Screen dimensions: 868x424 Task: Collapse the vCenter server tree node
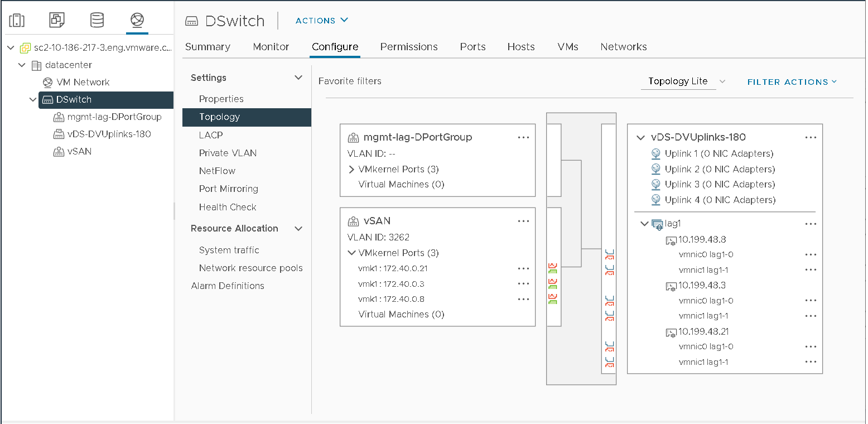(11, 48)
